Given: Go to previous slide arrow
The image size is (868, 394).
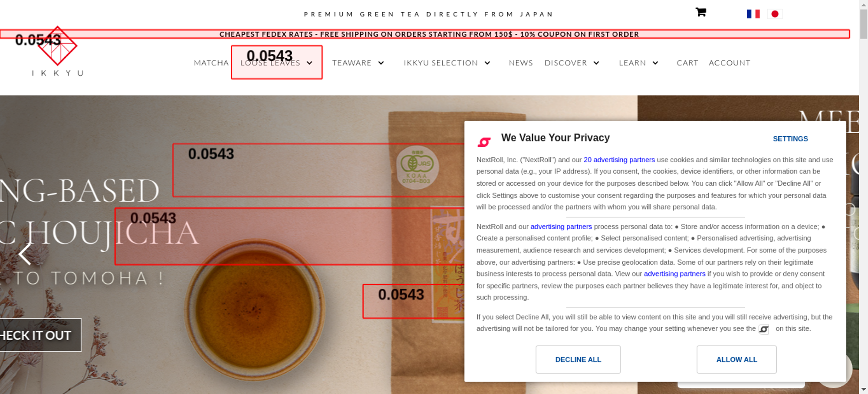Looking at the screenshot, I should click(25, 253).
